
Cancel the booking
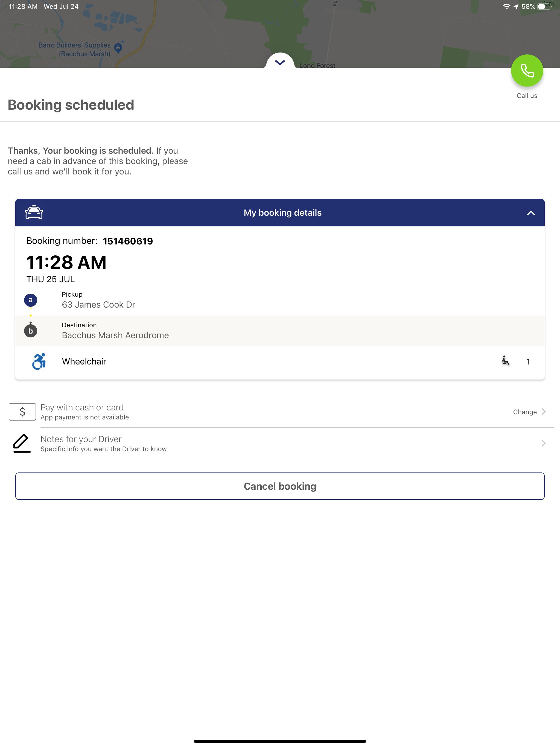280,486
